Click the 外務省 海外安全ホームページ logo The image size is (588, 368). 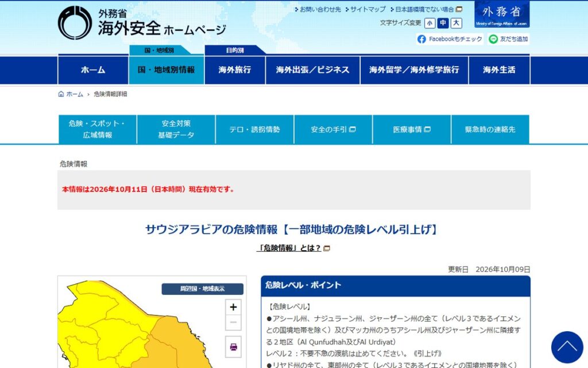pyautogui.click(x=142, y=22)
